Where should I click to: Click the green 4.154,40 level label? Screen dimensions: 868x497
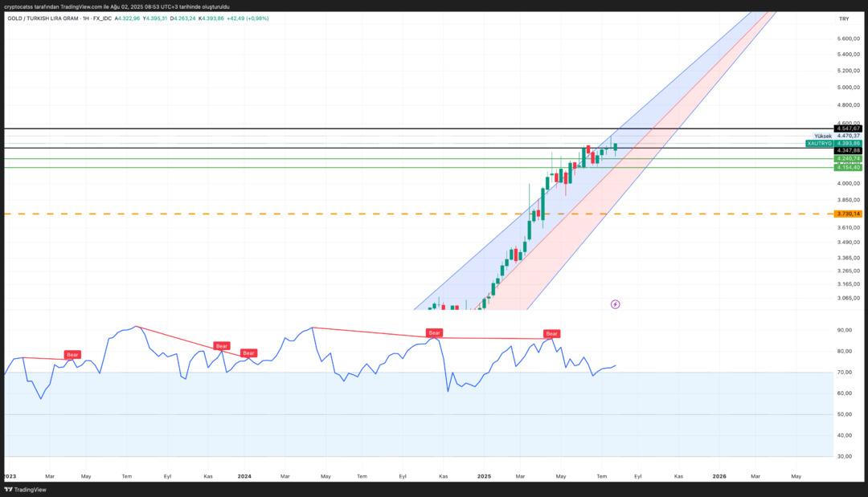[x=848, y=167]
